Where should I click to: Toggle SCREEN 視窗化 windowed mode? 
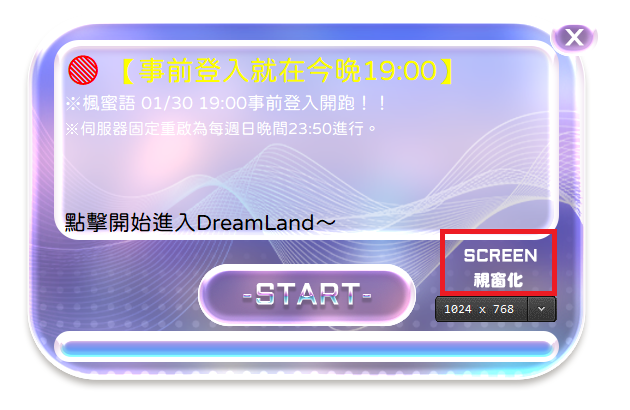499,262
